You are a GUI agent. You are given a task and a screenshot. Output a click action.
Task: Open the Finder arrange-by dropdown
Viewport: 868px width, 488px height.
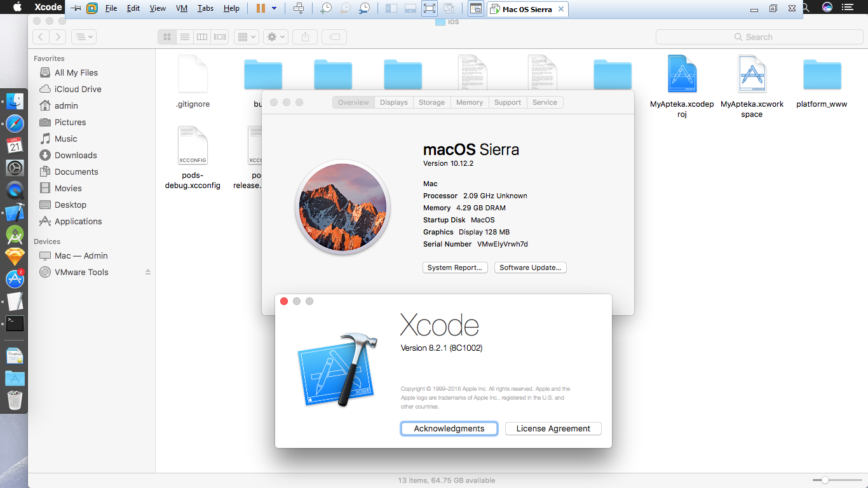click(x=246, y=37)
